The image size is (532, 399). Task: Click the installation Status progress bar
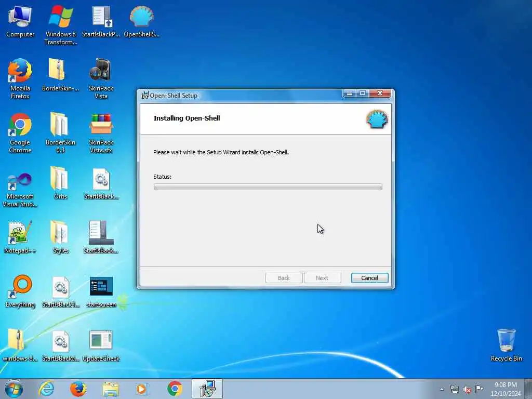pyautogui.click(x=268, y=187)
